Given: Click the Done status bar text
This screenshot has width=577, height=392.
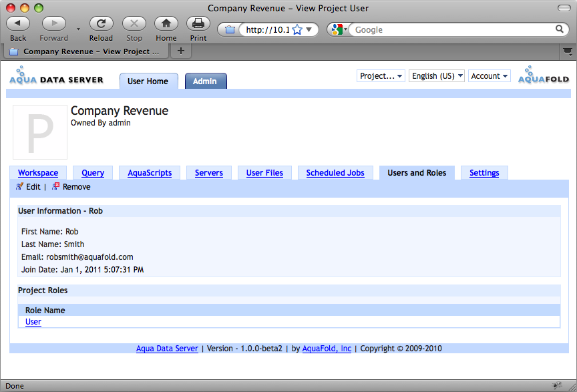Looking at the screenshot, I should pyautogui.click(x=15, y=386).
